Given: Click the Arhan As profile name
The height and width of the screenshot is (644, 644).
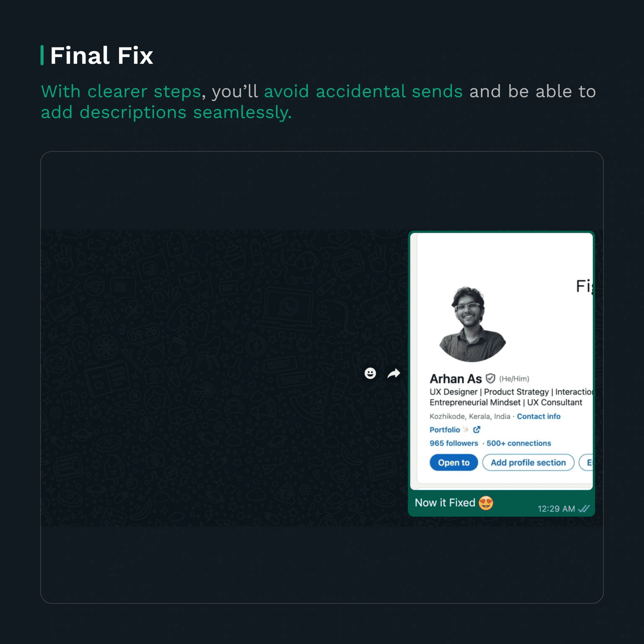Looking at the screenshot, I should (x=456, y=379).
